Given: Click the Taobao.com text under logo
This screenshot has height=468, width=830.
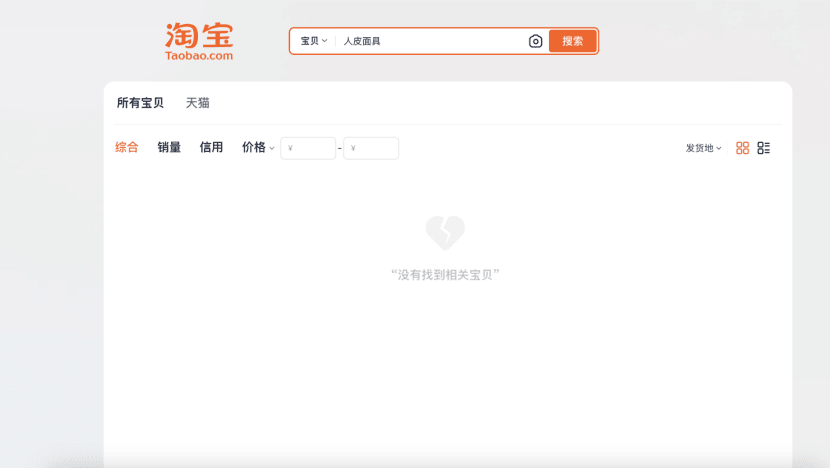Looking at the screenshot, I should coord(199,56).
